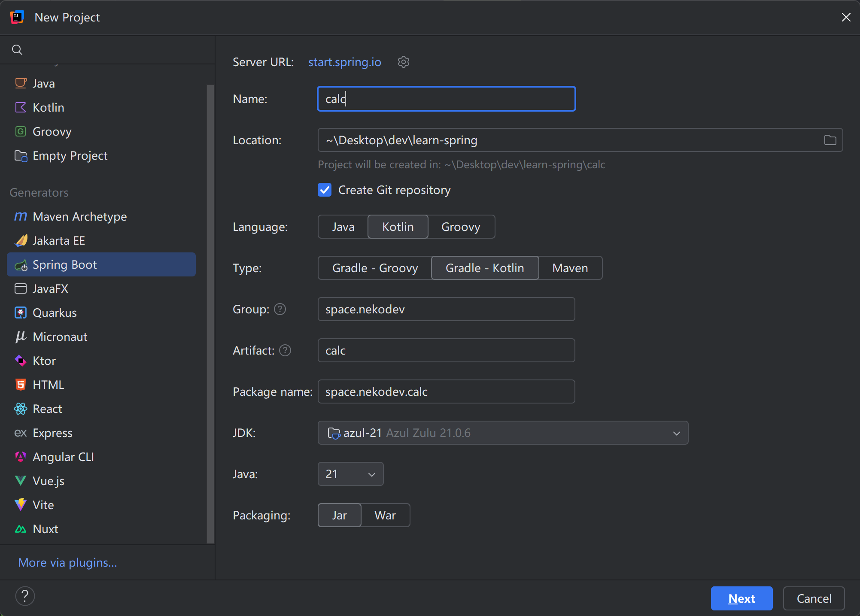Open More via plugins link

(67, 562)
